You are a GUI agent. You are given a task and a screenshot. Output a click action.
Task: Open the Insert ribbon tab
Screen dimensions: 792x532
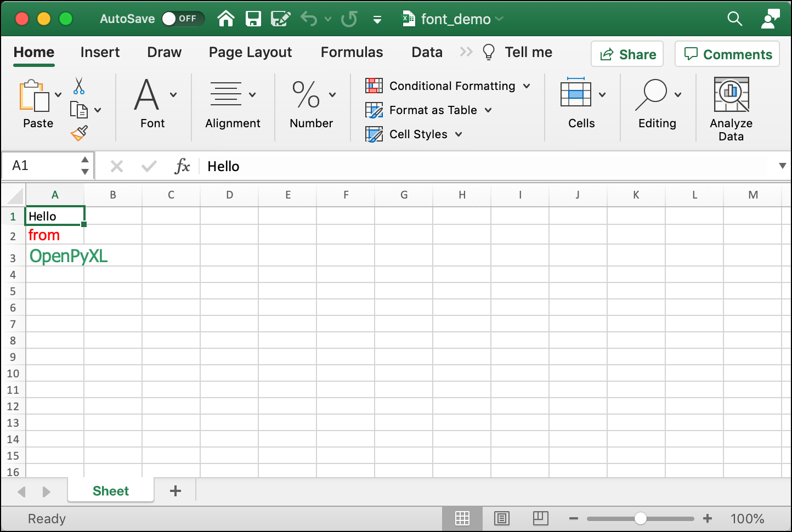pyautogui.click(x=100, y=52)
